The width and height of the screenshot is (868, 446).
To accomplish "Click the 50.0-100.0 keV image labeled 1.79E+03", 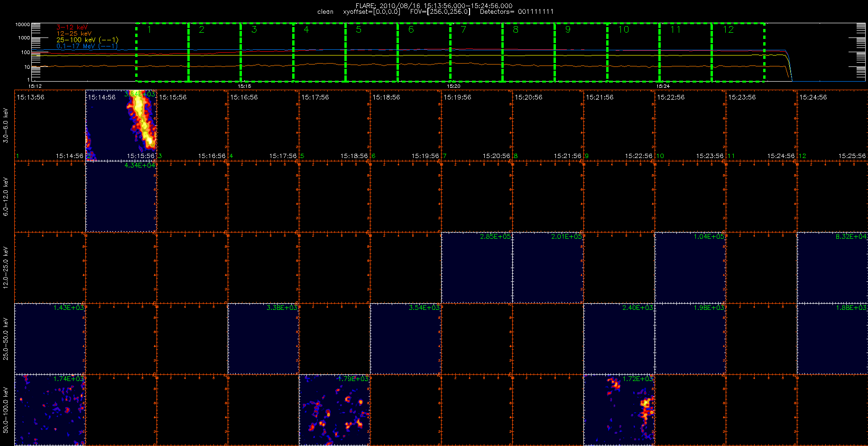I will pos(334,410).
